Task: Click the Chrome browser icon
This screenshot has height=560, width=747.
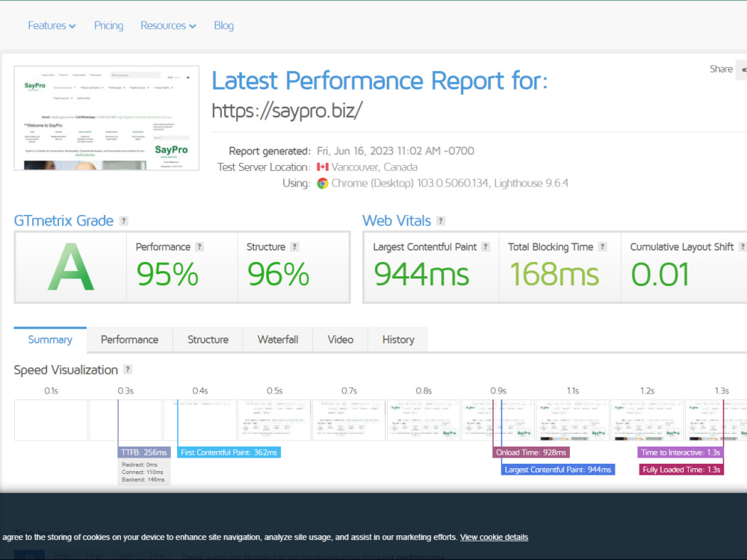Action: (x=323, y=184)
